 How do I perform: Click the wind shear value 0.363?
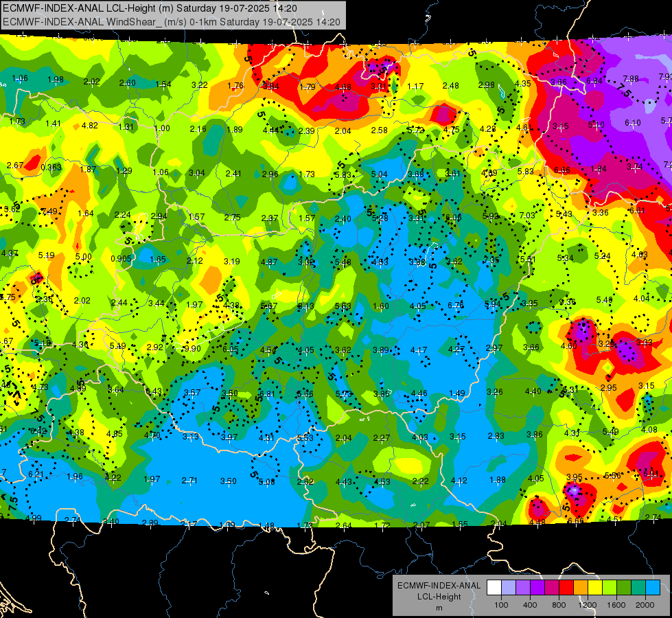click(x=51, y=168)
